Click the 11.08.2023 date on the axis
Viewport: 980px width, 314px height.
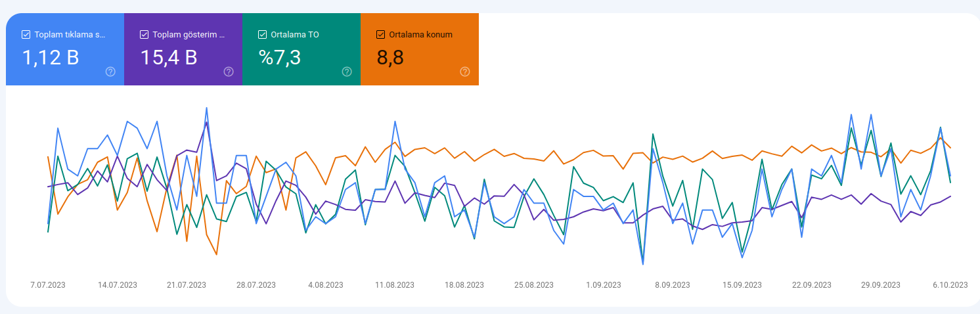point(395,285)
